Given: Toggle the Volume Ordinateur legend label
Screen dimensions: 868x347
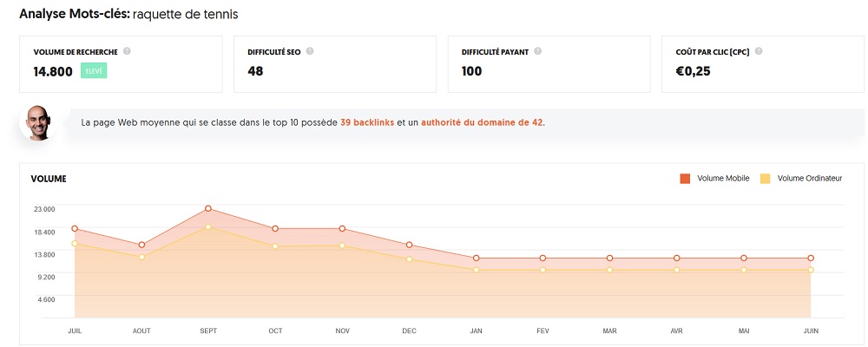Looking at the screenshot, I should [810, 179].
